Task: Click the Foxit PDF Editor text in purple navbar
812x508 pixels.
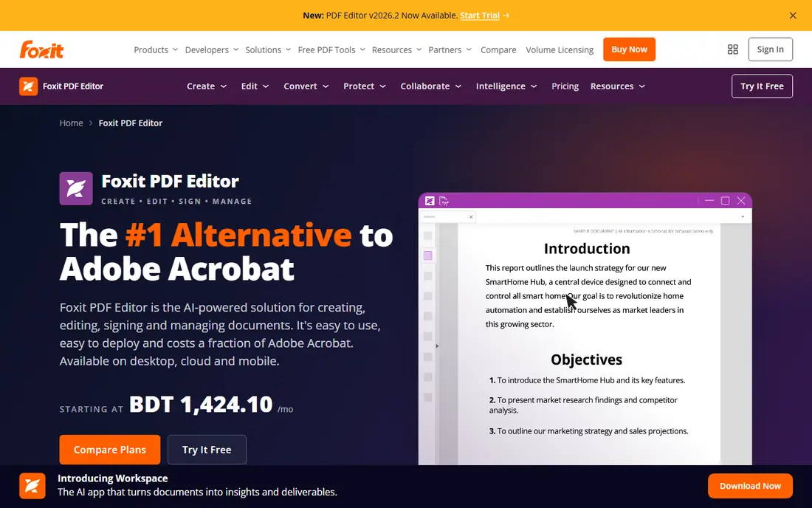Action: [x=73, y=86]
